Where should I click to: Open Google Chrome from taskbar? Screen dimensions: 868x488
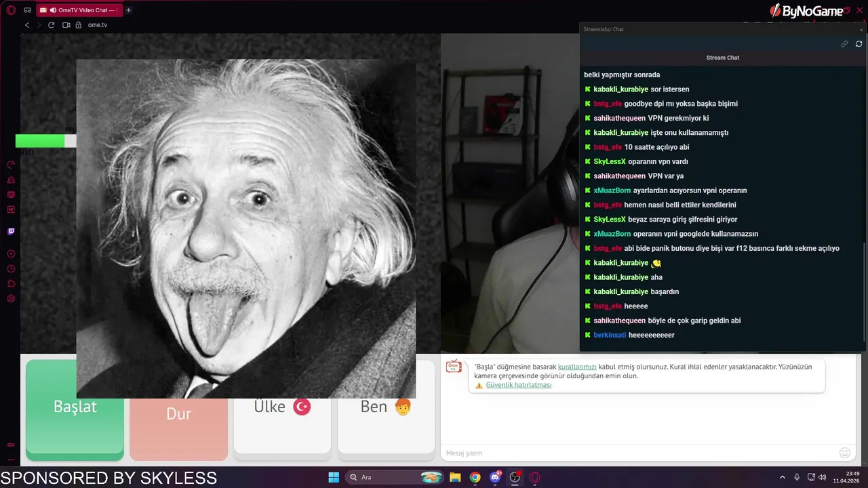coord(475,477)
